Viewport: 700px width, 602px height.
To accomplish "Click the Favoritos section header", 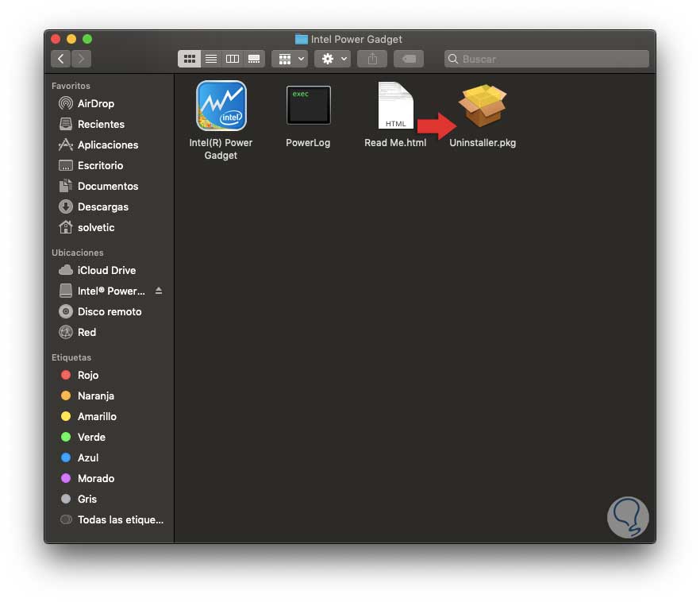I will coord(71,86).
